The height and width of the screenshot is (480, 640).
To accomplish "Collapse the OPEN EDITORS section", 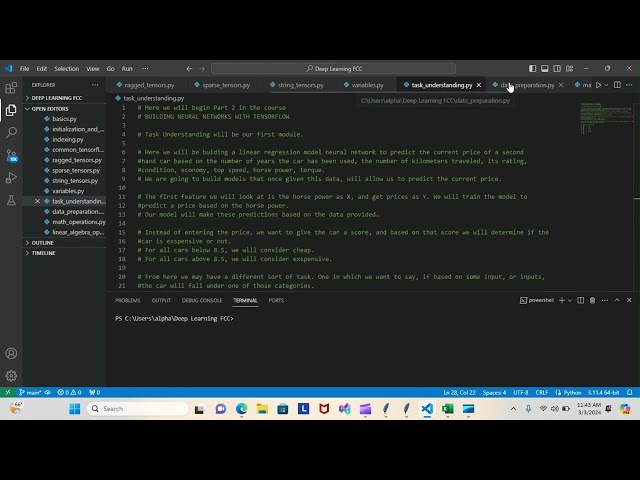I will point(49,109).
